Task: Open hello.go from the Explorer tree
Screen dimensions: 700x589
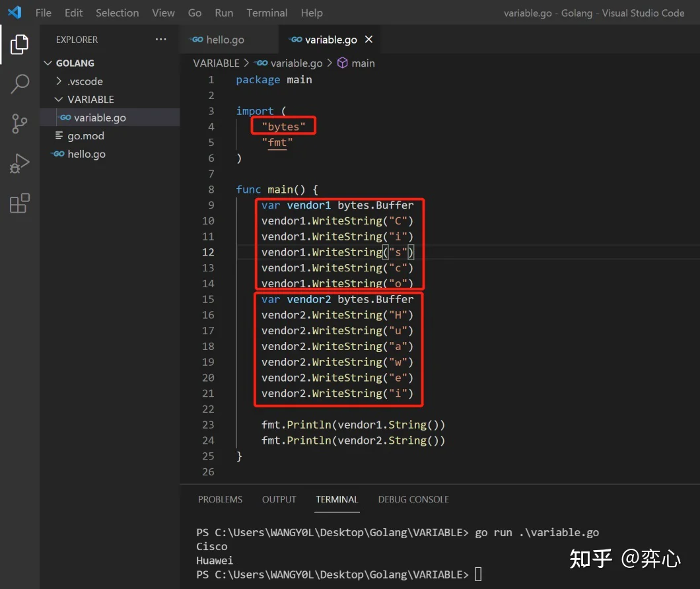Action: click(110, 154)
